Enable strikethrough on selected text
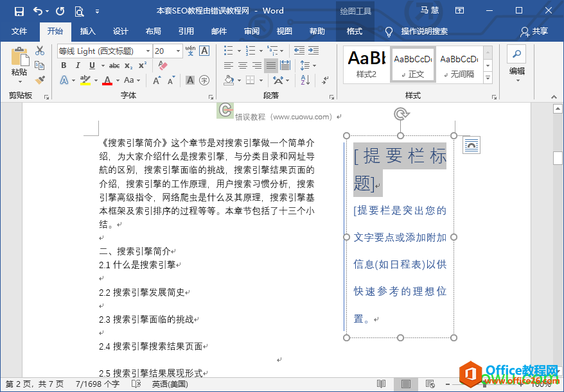Image resolution: width=564 pixels, height=392 pixels. 115,64
